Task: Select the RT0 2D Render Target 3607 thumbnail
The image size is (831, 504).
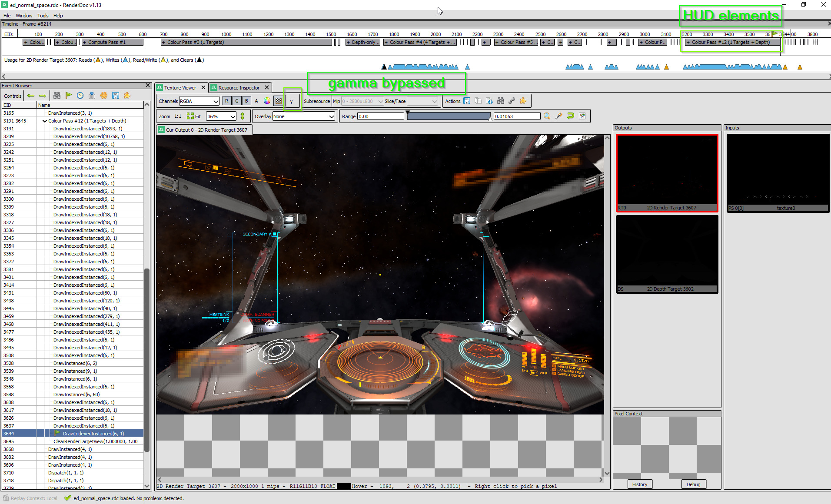Action: (x=667, y=173)
